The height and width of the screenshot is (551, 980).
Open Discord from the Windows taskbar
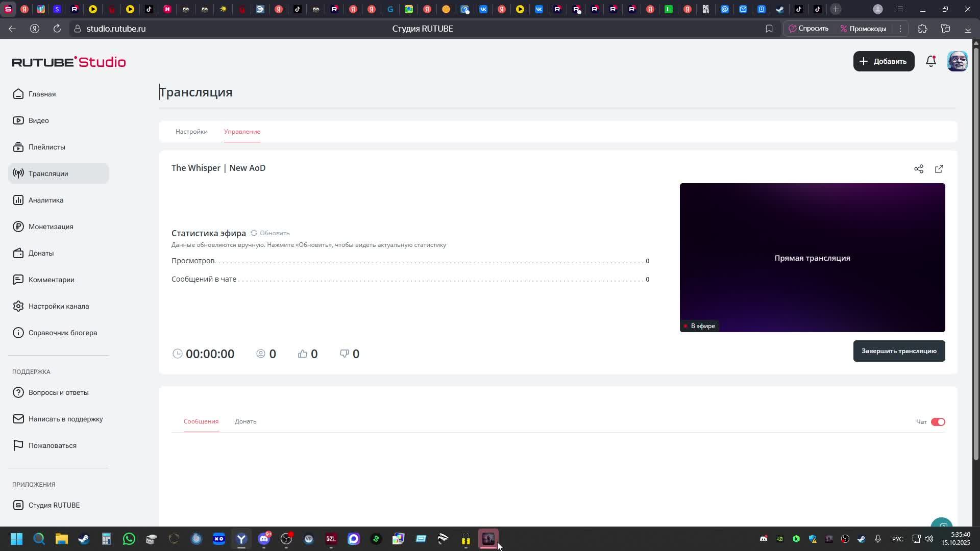pos(264,539)
